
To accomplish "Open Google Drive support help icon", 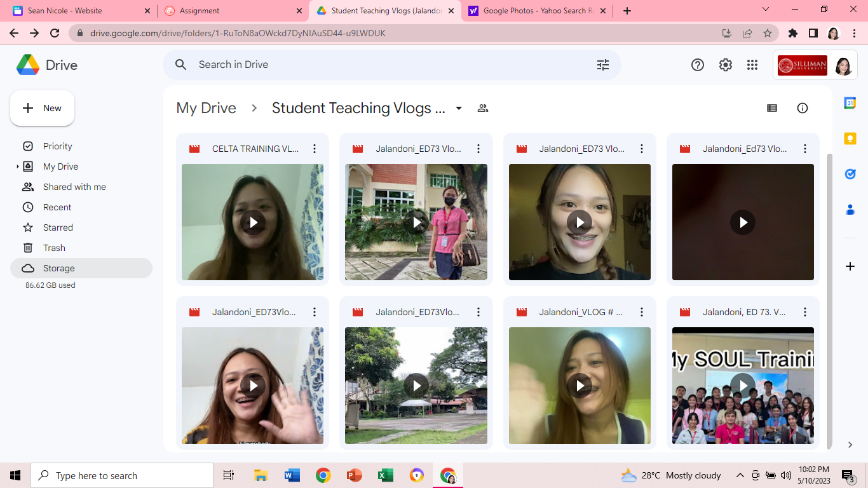I will pyautogui.click(x=698, y=65).
